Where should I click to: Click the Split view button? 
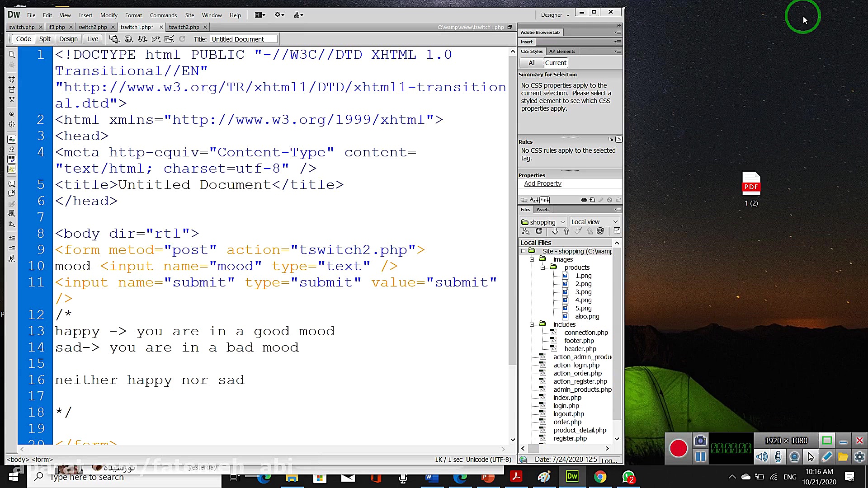pyautogui.click(x=45, y=39)
